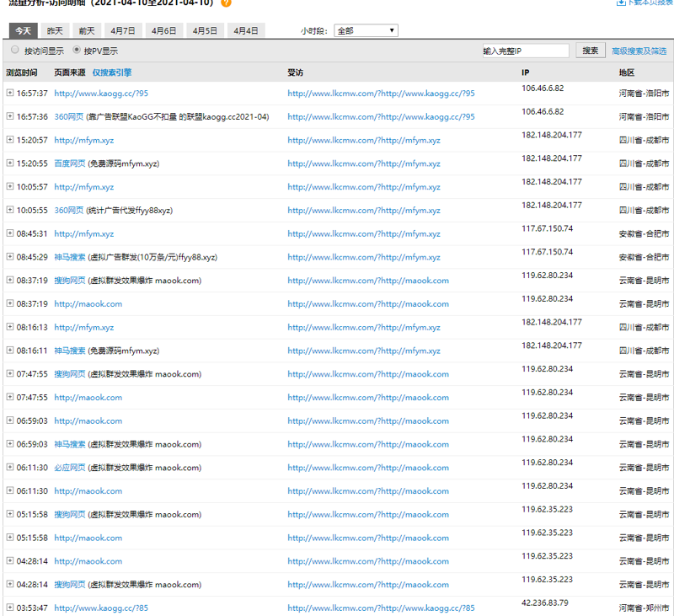The height and width of the screenshot is (616, 674).
Task: Select the 前天 date tab
Action: click(x=87, y=31)
